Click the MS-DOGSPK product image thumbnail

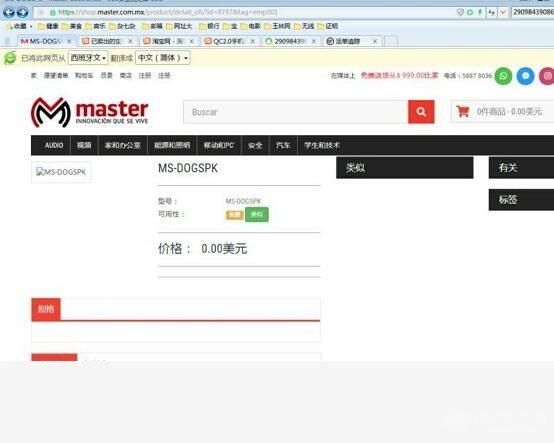click(61, 172)
